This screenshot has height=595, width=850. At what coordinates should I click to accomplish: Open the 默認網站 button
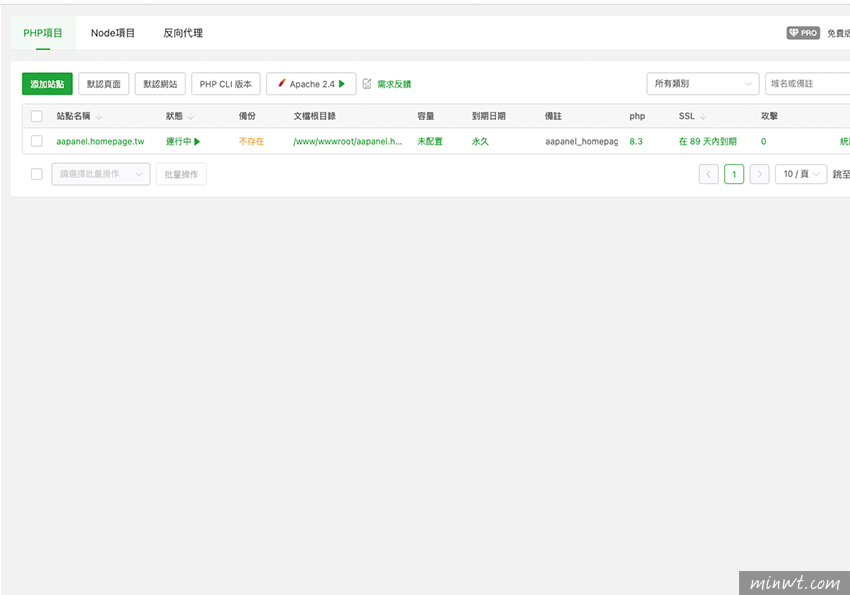coord(160,84)
